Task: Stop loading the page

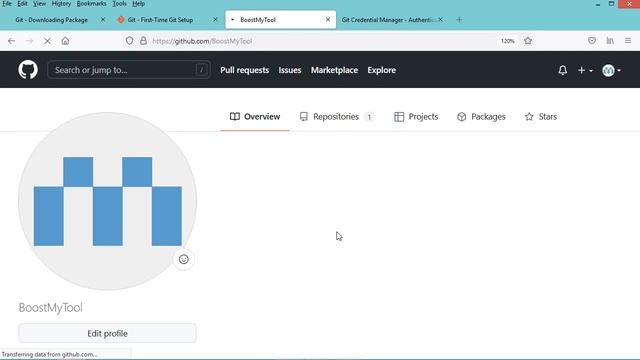Action: click(x=47, y=41)
